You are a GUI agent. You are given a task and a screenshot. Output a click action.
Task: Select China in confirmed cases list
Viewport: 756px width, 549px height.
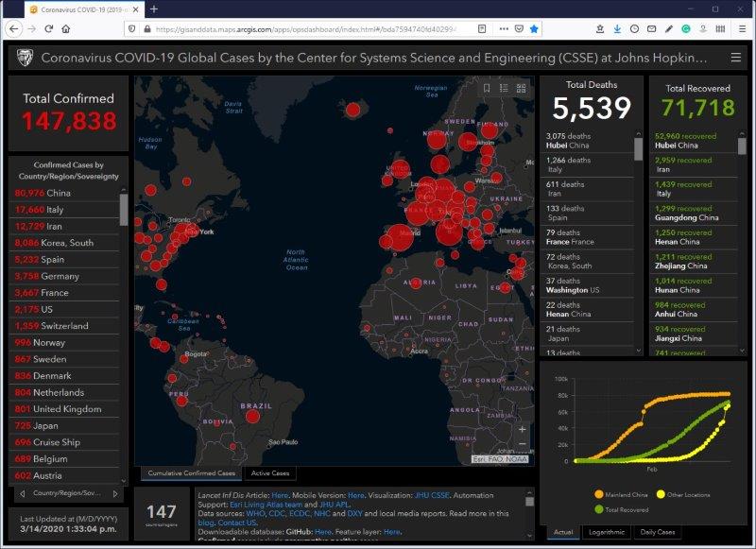(64, 193)
